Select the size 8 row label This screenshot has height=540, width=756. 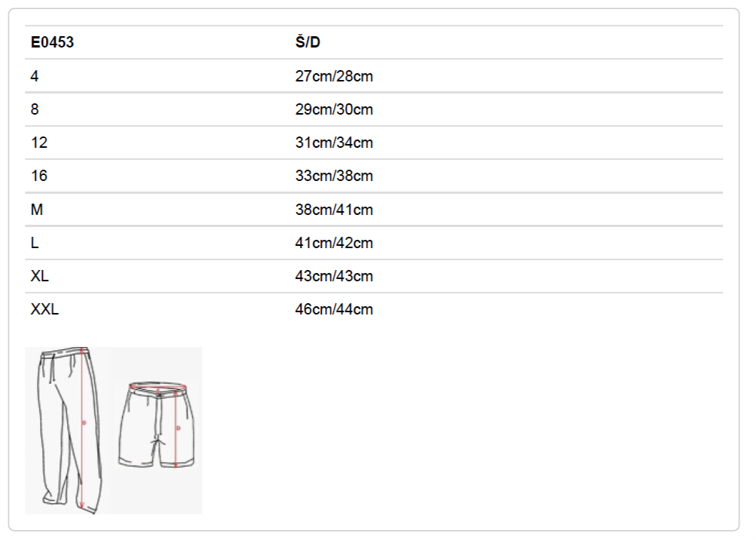coord(35,109)
